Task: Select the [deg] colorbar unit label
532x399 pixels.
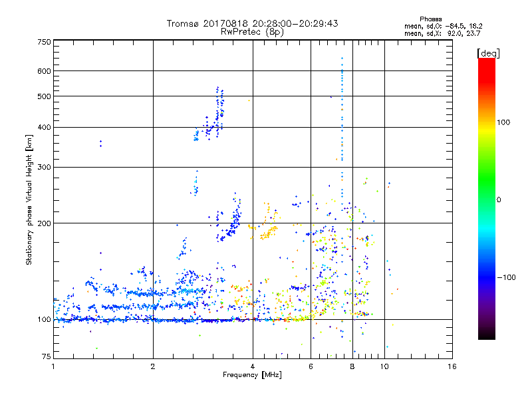Action: click(488, 53)
